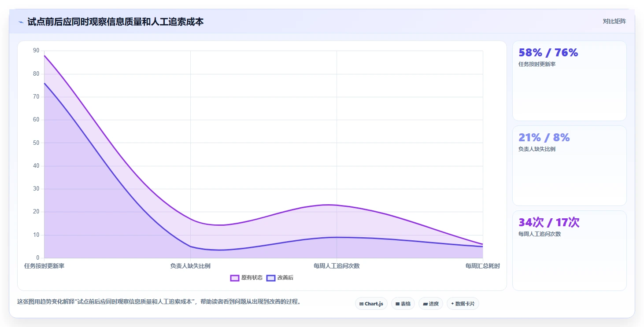The width and height of the screenshot is (644, 327).
Task: Toggle the 改善后 legend item
Action: click(280, 278)
